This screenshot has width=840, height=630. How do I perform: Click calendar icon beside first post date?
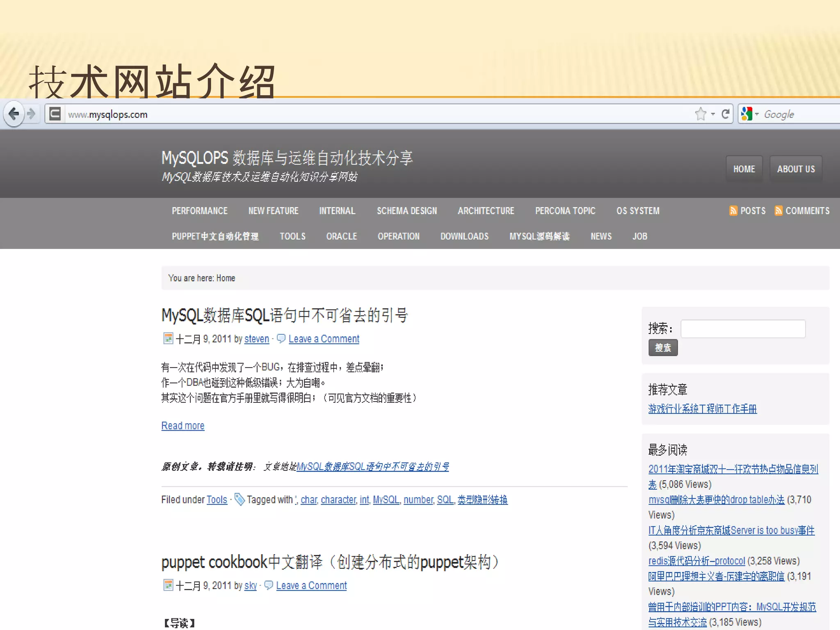point(168,338)
